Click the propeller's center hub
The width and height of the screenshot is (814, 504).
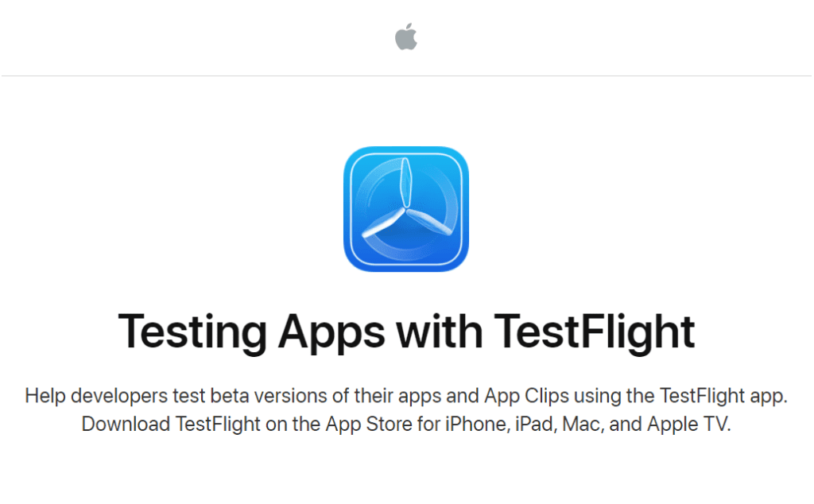coord(405,209)
